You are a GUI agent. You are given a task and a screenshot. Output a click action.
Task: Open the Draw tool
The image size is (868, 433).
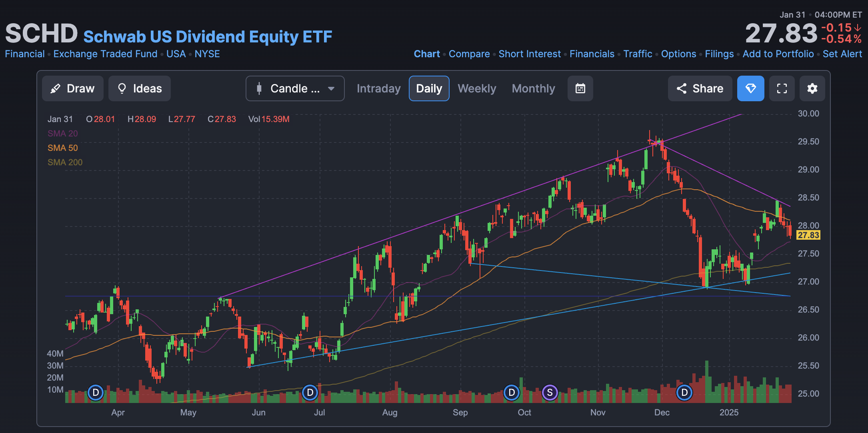(72, 88)
